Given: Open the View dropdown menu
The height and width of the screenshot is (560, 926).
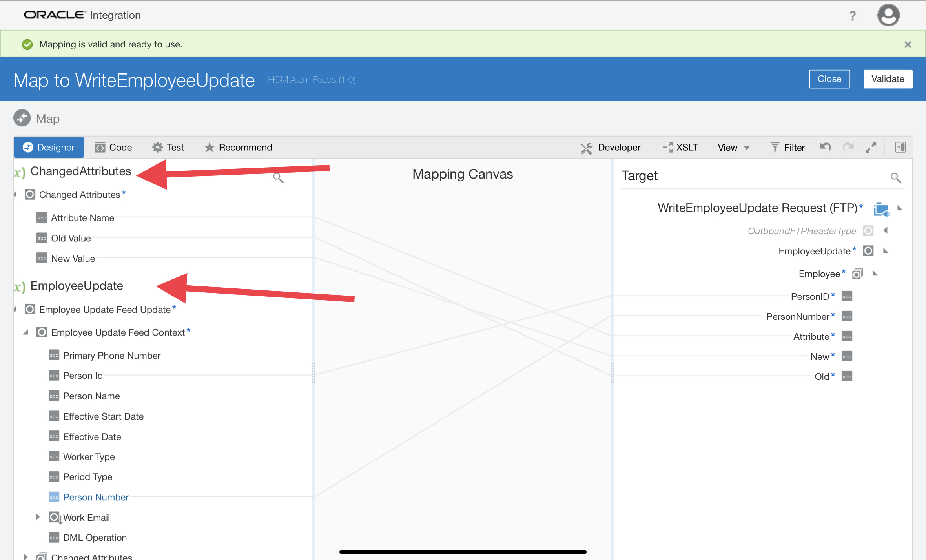Looking at the screenshot, I should (733, 148).
